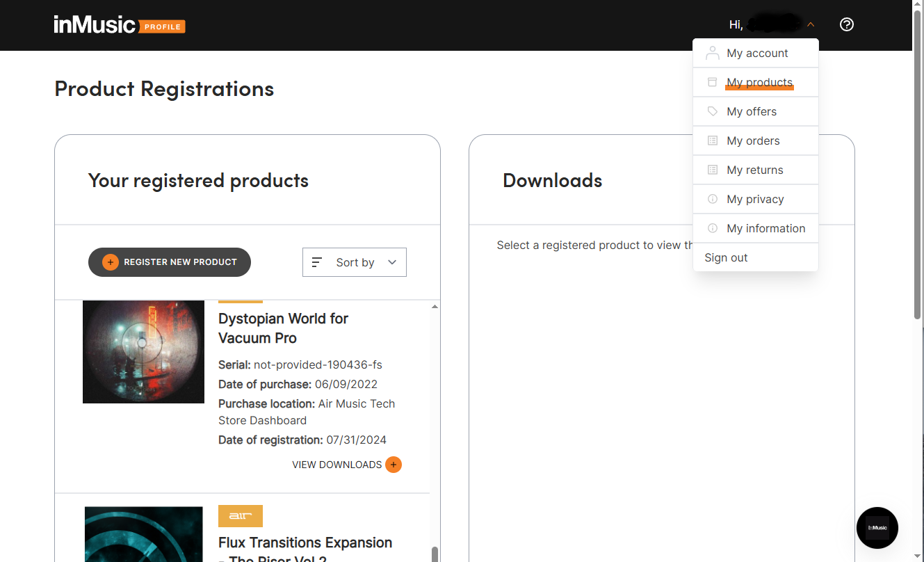Click the help question mark icon

[846, 25]
